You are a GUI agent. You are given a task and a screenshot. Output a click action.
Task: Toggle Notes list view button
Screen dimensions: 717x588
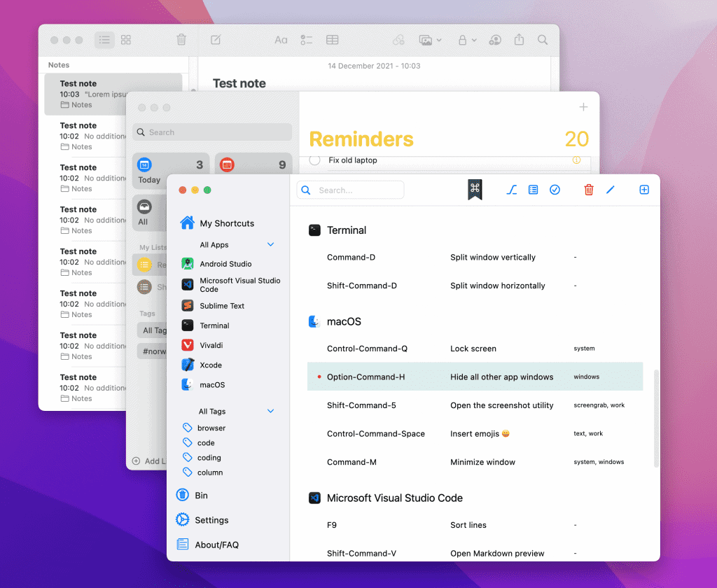104,40
